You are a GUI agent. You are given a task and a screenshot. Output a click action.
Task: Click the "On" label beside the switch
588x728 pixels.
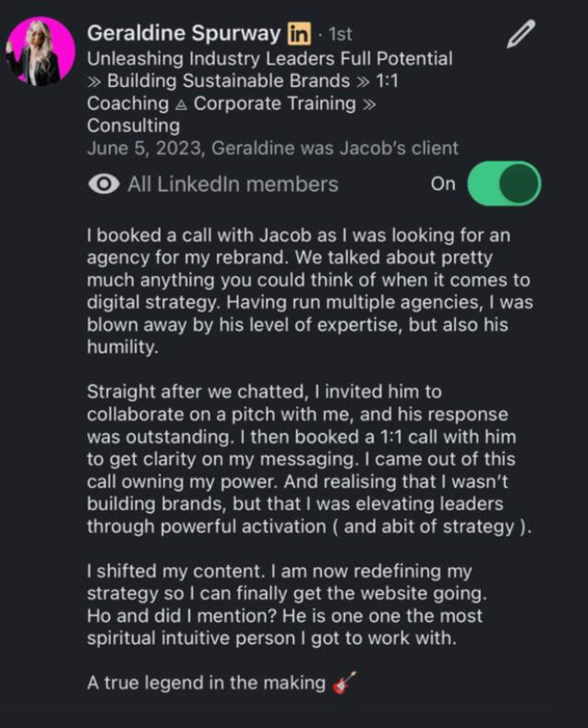[x=443, y=184]
